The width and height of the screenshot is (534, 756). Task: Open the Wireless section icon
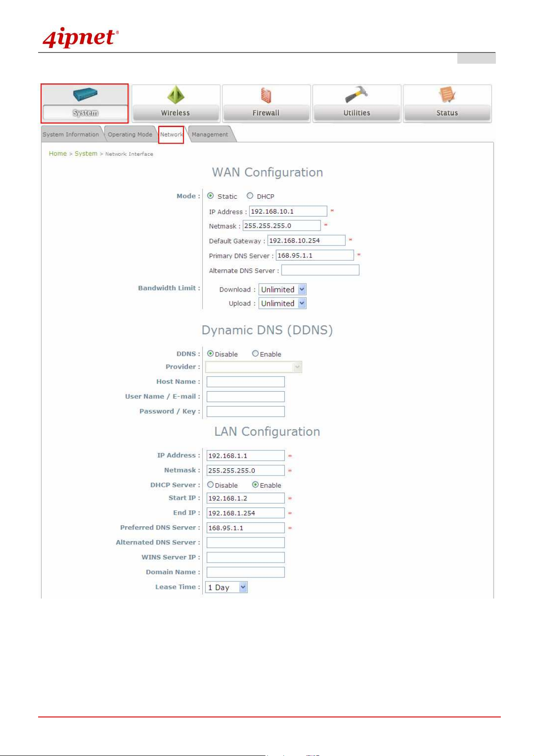(176, 95)
